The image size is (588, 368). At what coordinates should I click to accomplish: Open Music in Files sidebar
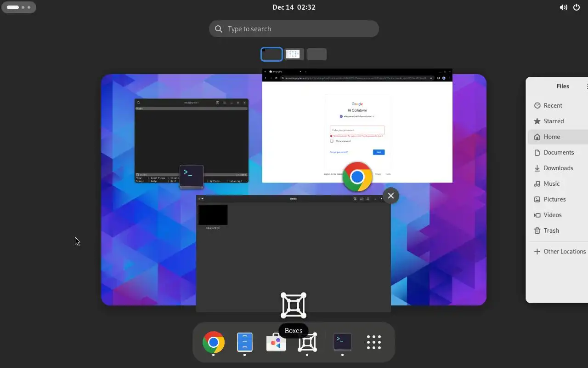552,184
